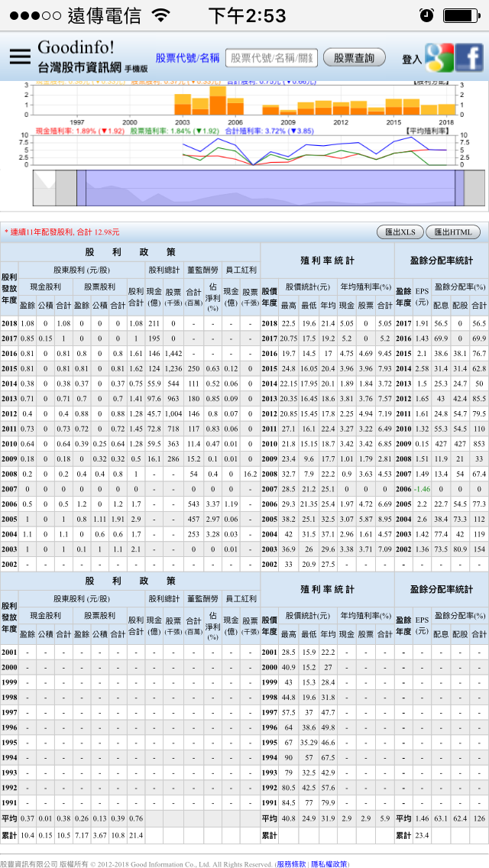This screenshot has height=868, width=489.
Task: Click 2018 row in 股利發放年度 column
Action: pos(9,322)
